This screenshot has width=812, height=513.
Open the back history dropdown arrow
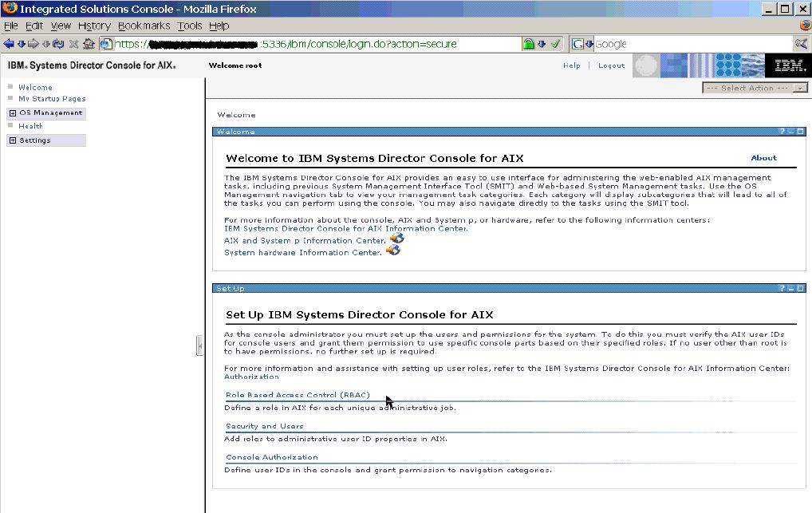click(22, 44)
